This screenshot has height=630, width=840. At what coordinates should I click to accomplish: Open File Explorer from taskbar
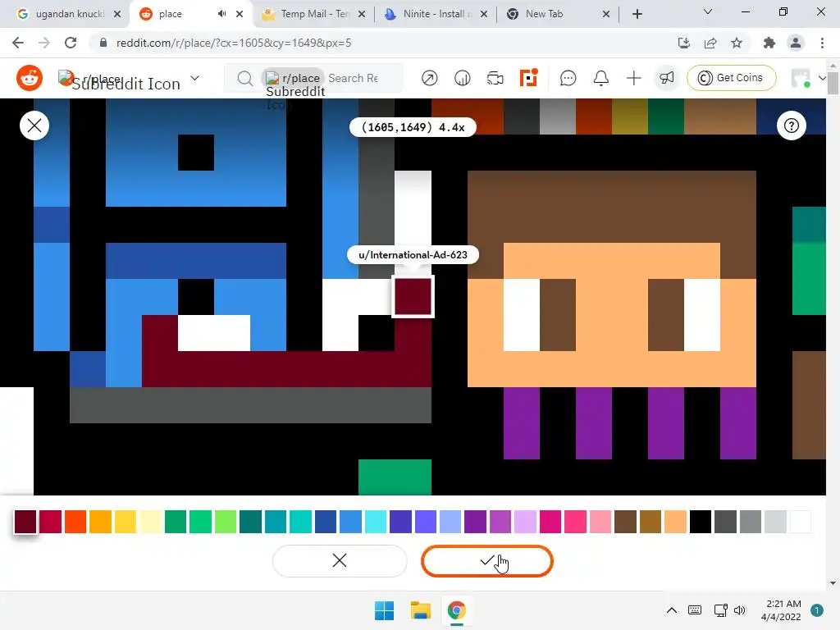(x=421, y=610)
